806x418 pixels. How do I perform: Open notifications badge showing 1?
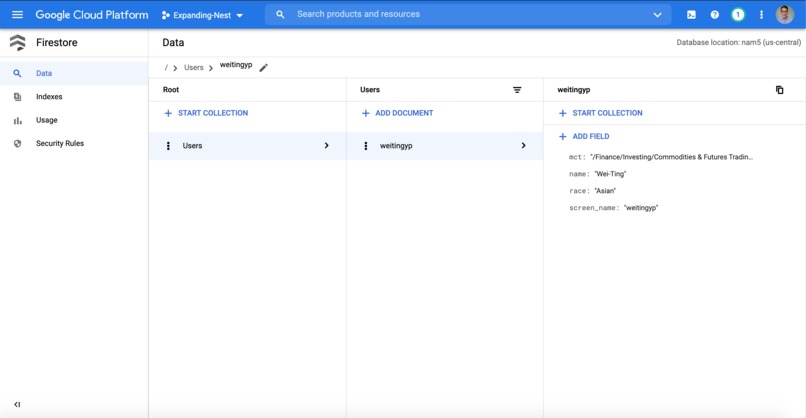pyautogui.click(x=738, y=15)
